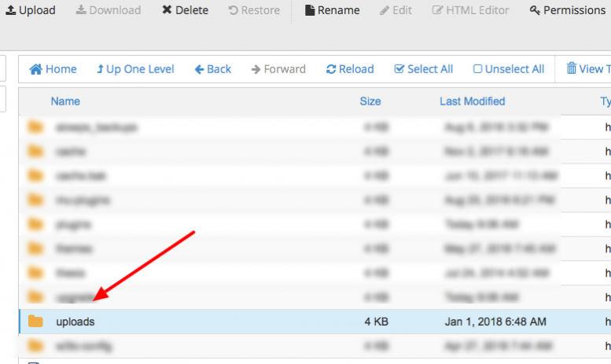Click the Home house icon

point(36,69)
